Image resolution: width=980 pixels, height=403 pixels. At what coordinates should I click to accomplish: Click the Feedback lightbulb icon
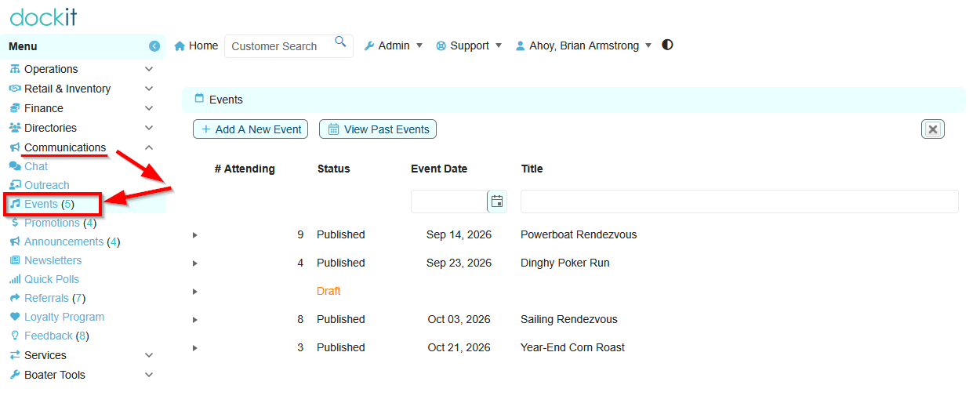click(15, 336)
